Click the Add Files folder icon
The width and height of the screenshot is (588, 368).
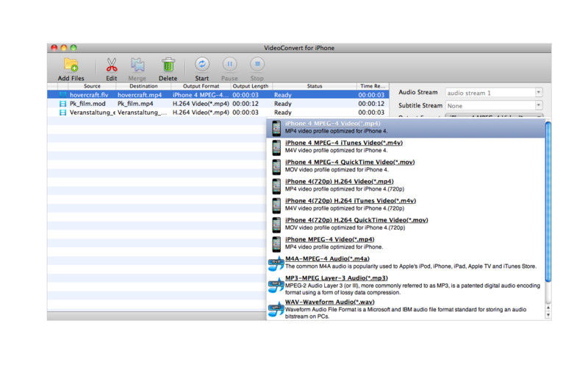71,65
